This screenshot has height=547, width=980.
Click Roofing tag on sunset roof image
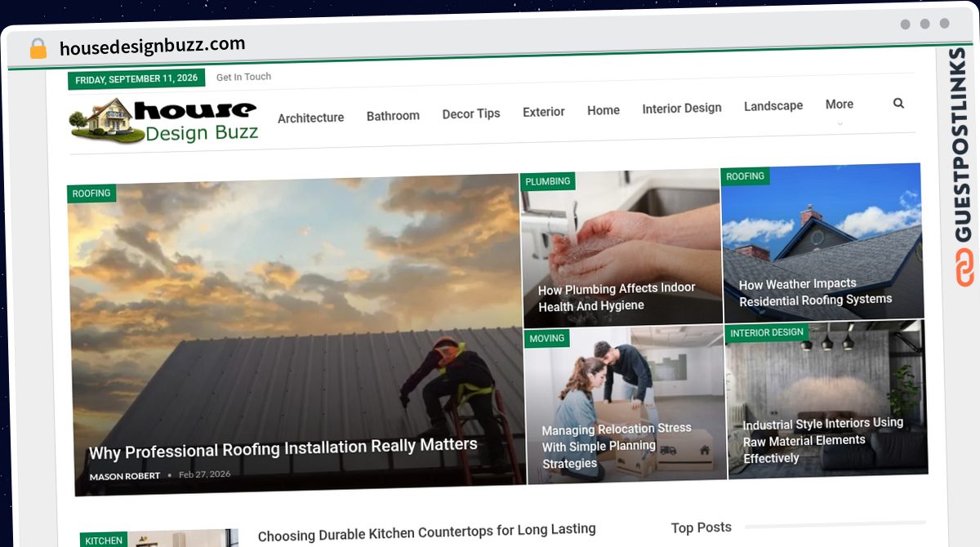(91, 193)
